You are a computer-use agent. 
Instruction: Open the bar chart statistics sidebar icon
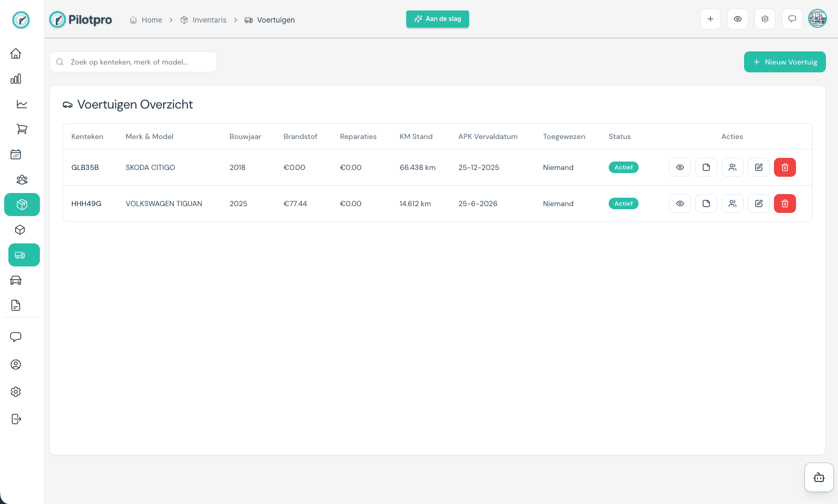pos(16,79)
